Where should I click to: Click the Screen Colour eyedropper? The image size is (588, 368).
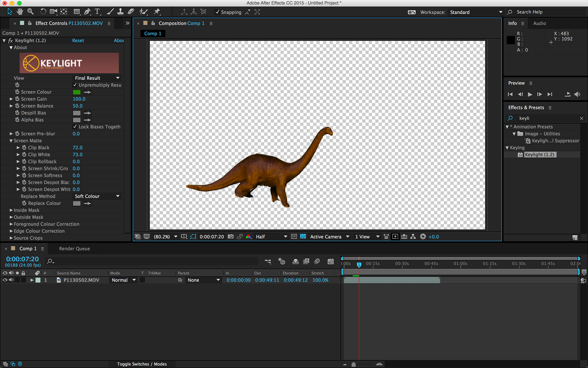point(87,92)
